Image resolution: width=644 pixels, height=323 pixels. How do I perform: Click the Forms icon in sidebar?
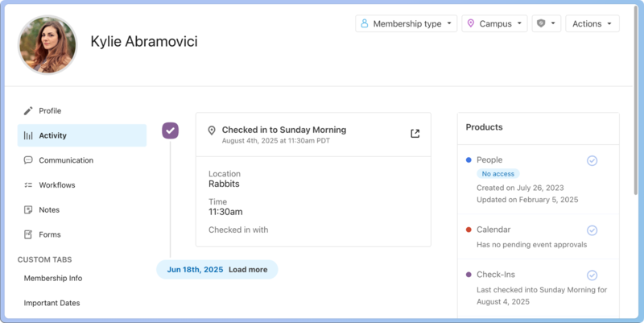(x=28, y=235)
